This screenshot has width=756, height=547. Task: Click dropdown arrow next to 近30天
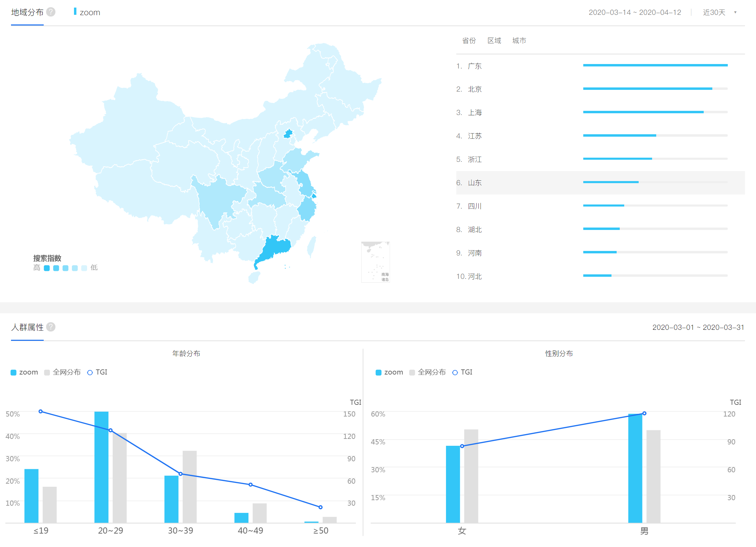(x=735, y=12)
